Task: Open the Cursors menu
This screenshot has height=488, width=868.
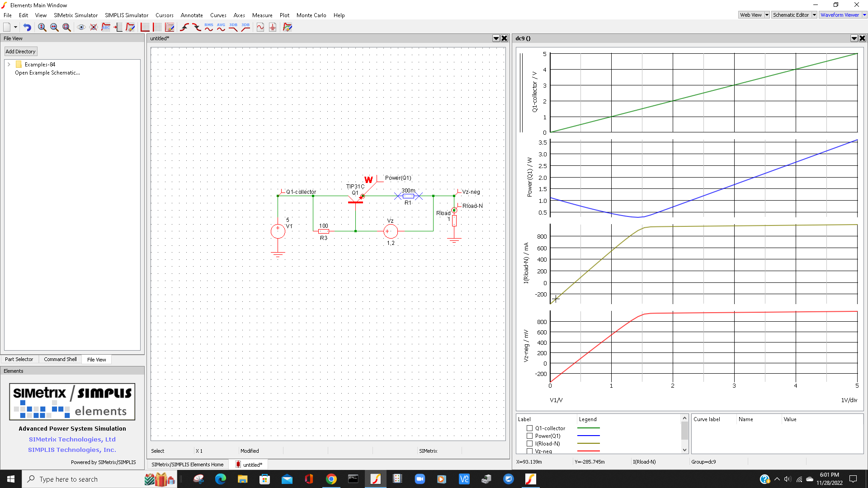Action: 165,15
